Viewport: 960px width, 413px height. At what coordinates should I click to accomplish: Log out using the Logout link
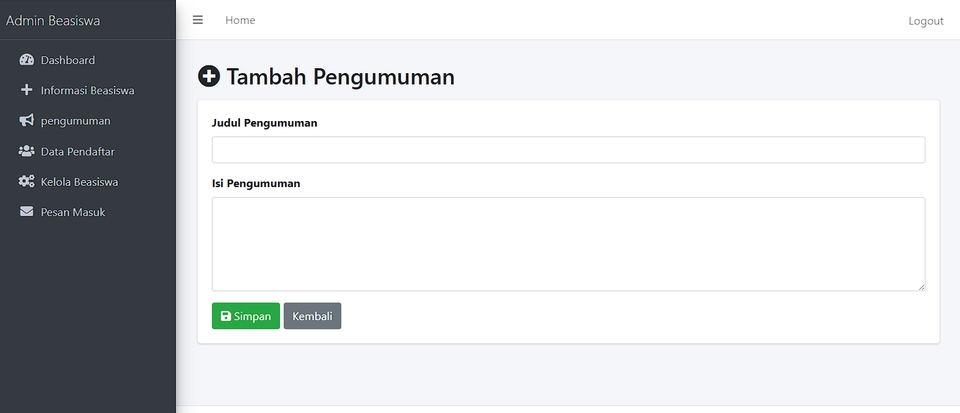pos(925,21)
